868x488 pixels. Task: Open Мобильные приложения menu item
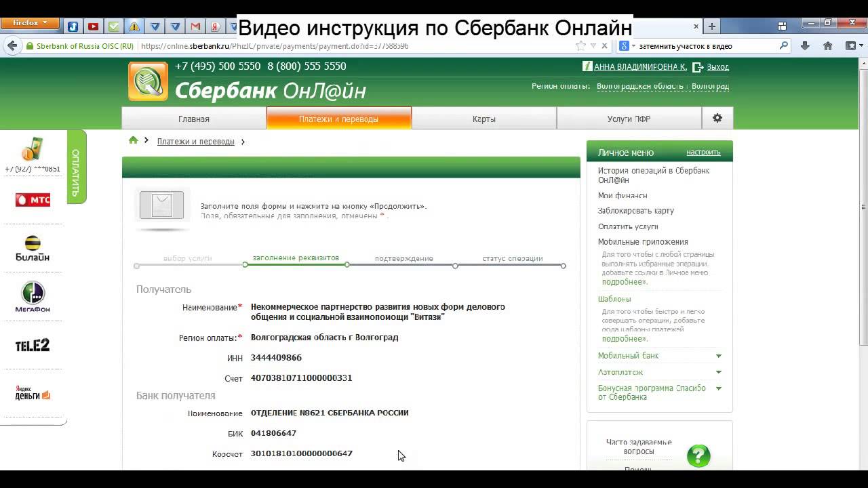pyautogui.click(x=643, y=242)
